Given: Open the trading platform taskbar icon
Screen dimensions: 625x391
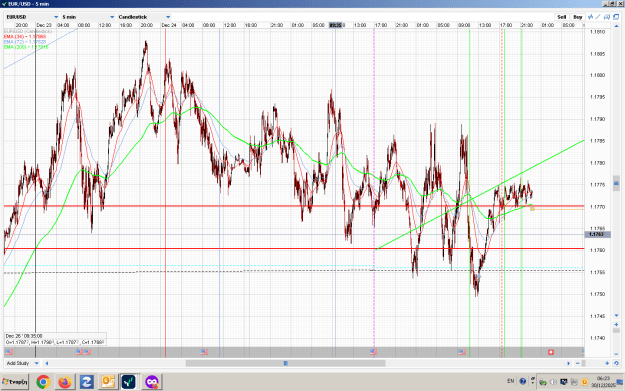Looking at the screenshot, I should point(129,382).
